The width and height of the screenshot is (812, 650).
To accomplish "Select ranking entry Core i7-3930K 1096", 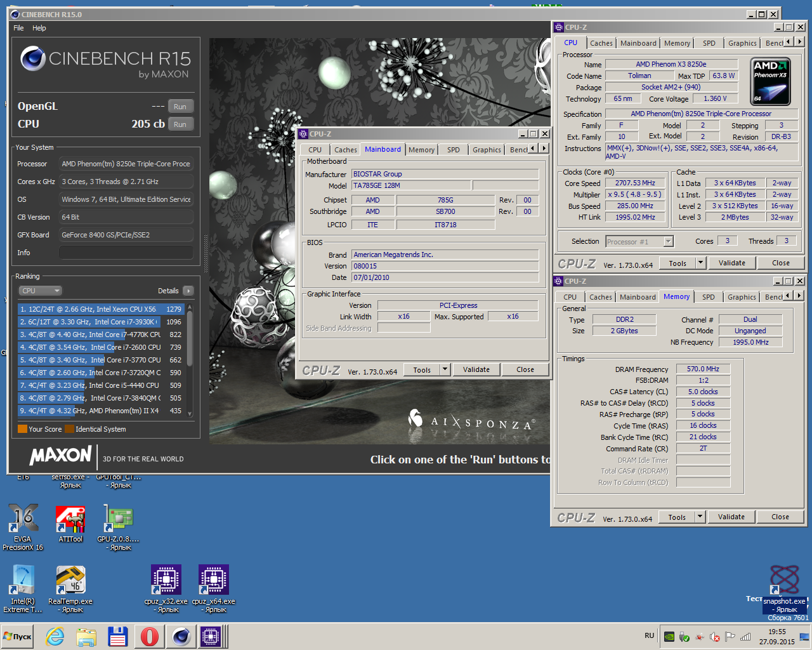I will coord(101,322).
